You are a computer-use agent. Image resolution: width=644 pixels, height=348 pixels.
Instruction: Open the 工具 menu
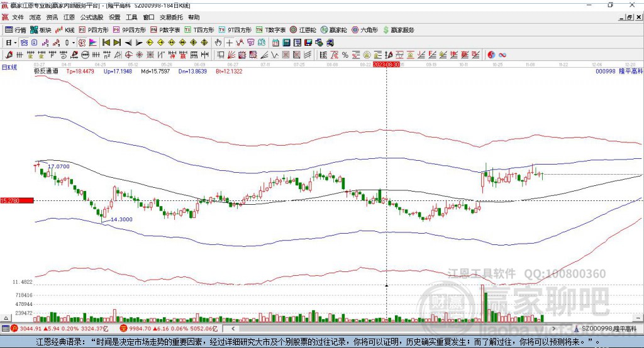131,17
